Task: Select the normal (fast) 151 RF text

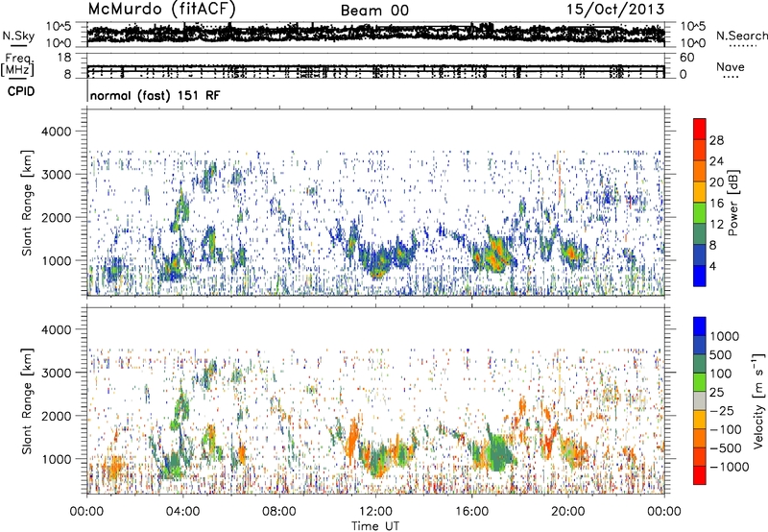Action: click(x=155, y=95)
